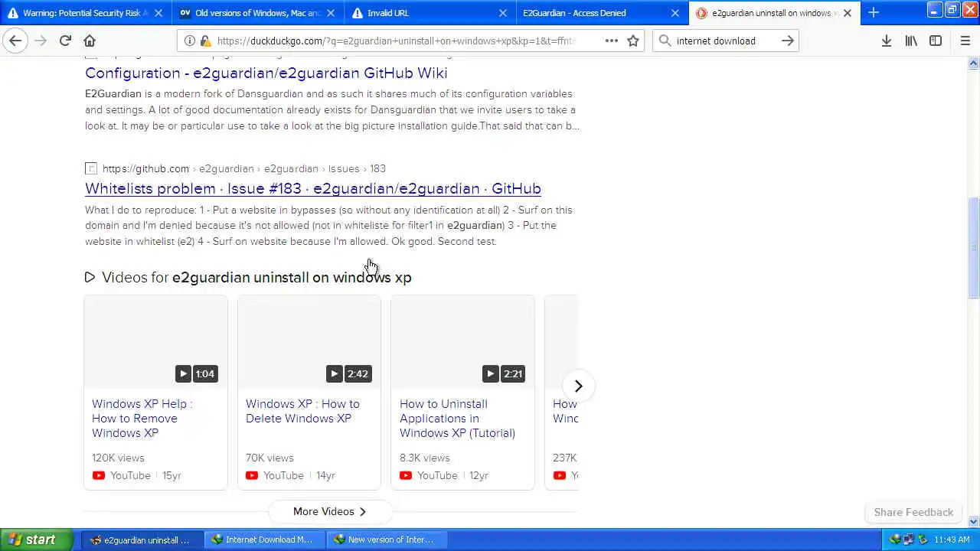Open the Firefox hamburger menu

965,41
